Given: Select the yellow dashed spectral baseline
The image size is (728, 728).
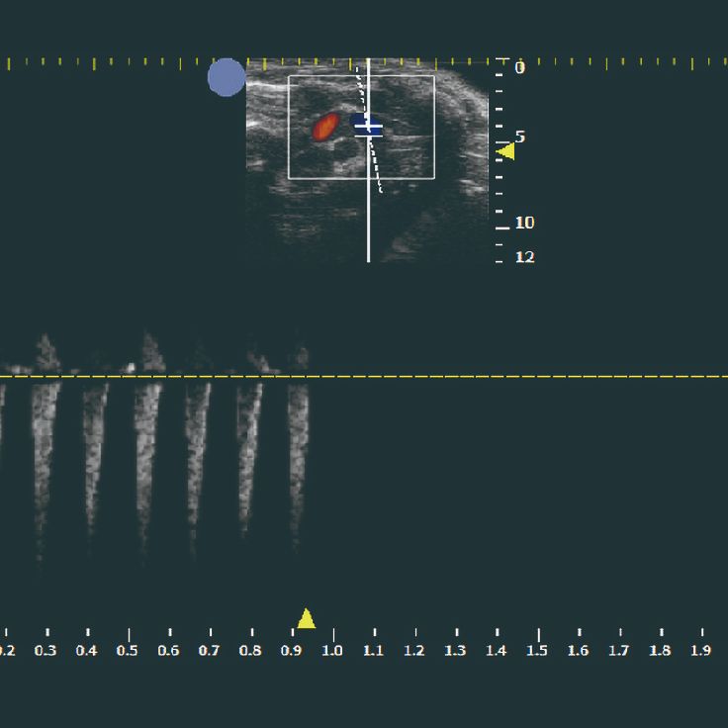Looking at the screenshot, I should click(x=495, y=377).
